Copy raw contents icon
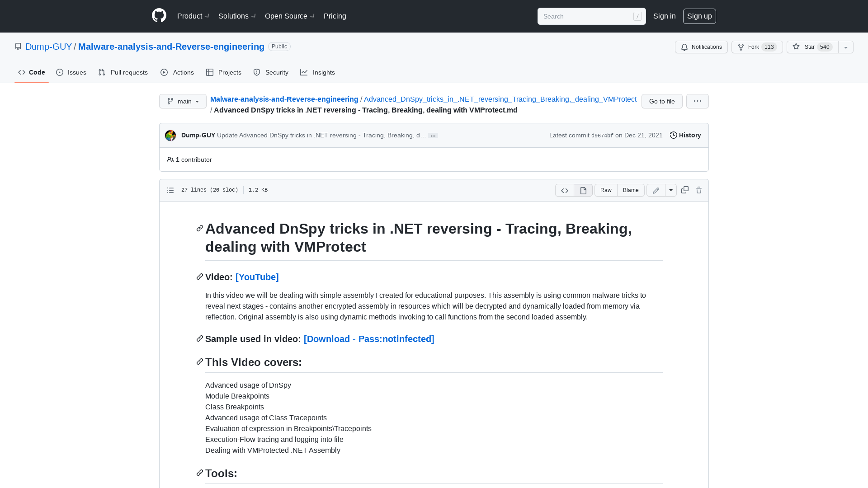 [685, 190]
